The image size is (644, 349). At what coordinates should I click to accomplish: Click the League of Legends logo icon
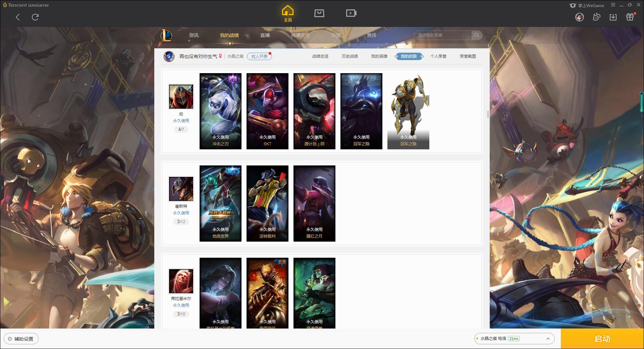coord(167,35)
